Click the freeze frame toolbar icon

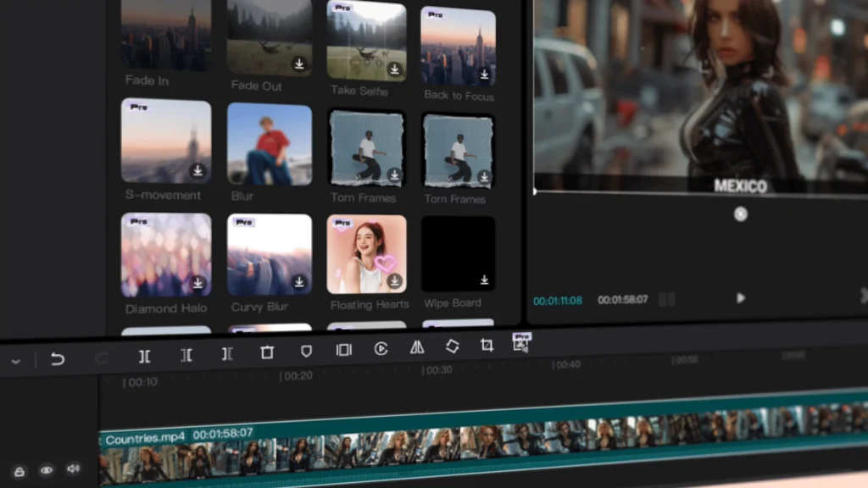(344, 349)
